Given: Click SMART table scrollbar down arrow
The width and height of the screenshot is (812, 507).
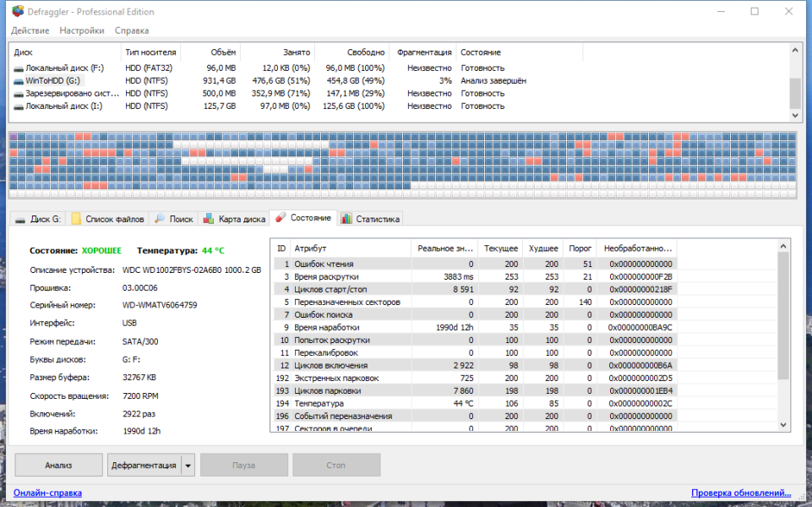Looking at the screenshot, I should tap(783, 425).
